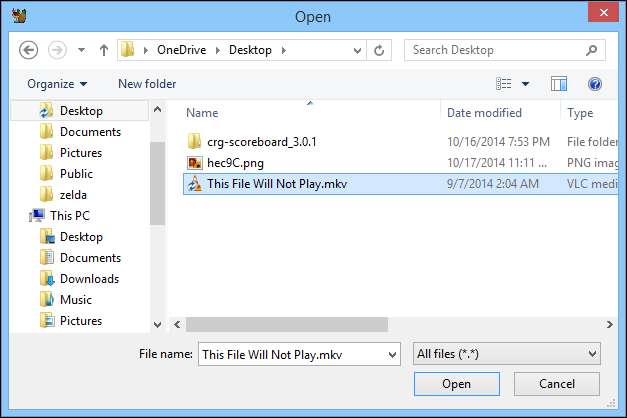Select OneDrive Documents folder in navigation pane
627x418 pixels.
(81, 132)
